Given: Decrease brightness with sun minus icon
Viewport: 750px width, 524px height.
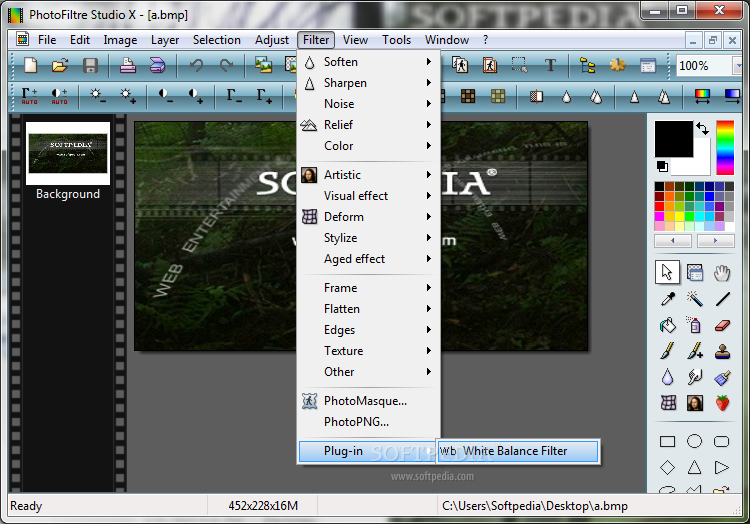Looking at the screenshot, I should click(97, 96).
